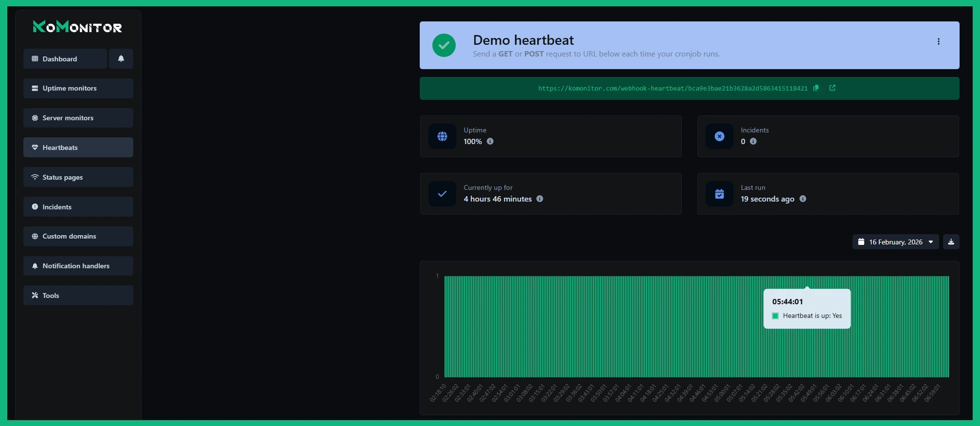Show info about Uptime 100%

pos(490,141)
